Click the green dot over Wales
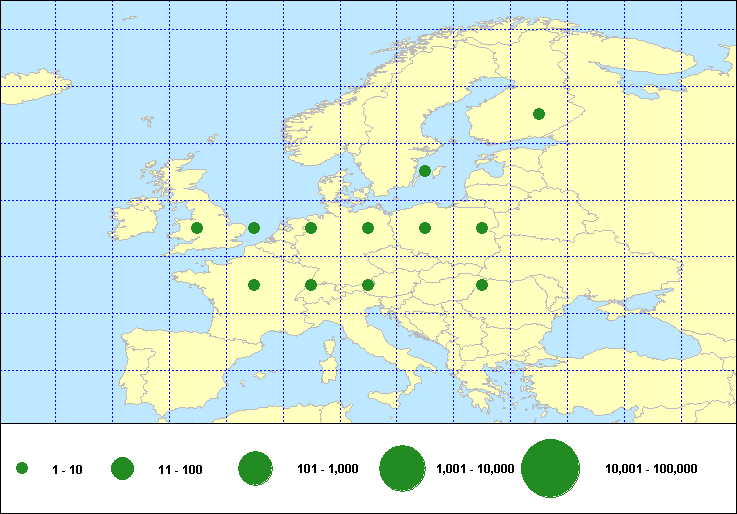The width and height of the screenshot is (737, 514). click(x=197, y=228)
